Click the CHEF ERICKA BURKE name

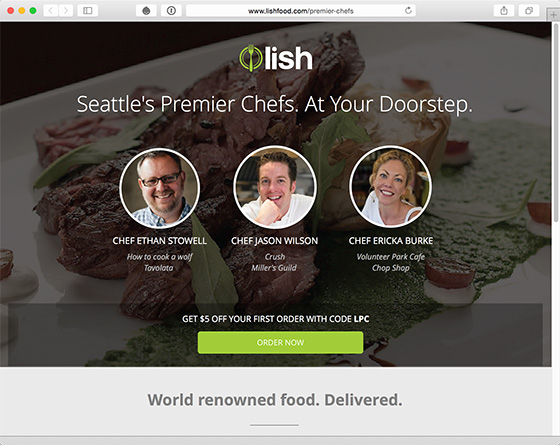click(x=391, y=241)
